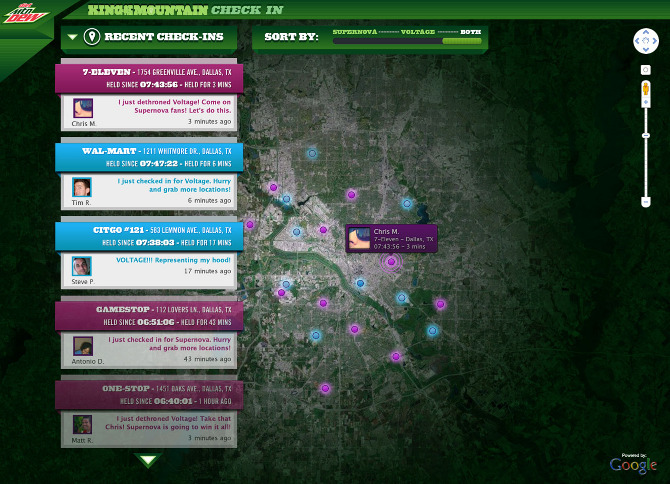The height and width of the screenshot is (484, 670).
Task: Click the 'King of the Mountain Check In' title
Action: [185, 10]
